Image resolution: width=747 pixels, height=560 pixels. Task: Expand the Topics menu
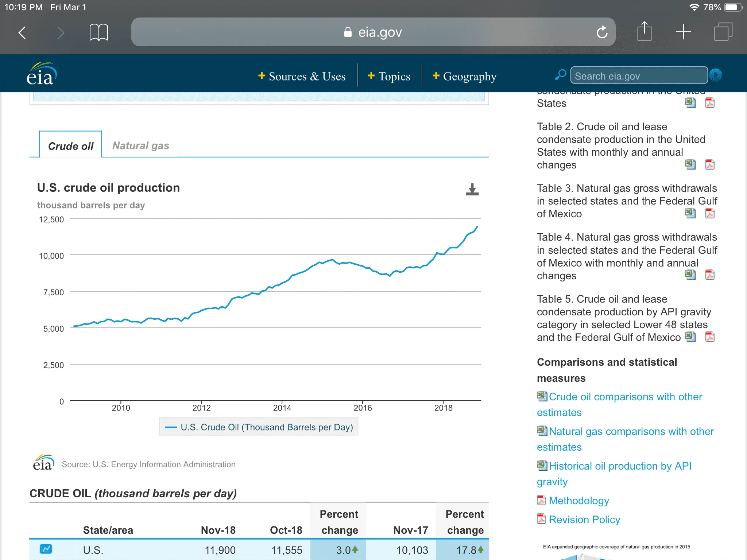tap(389, 76)
